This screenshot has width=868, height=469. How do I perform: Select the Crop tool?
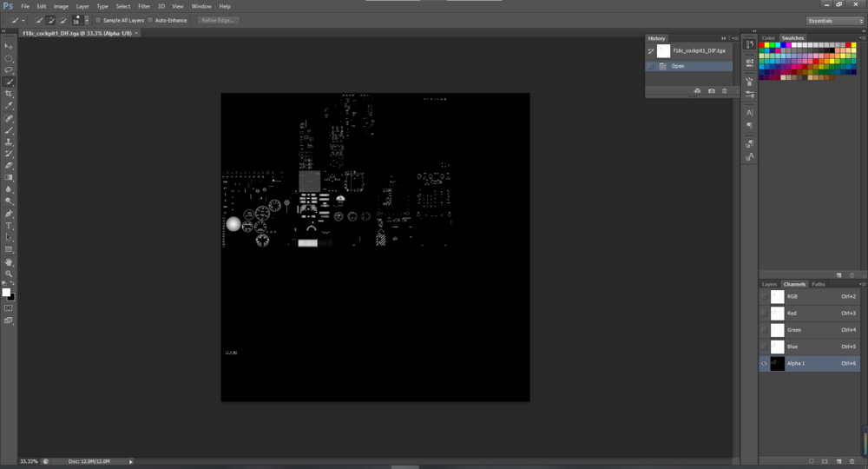9,93
